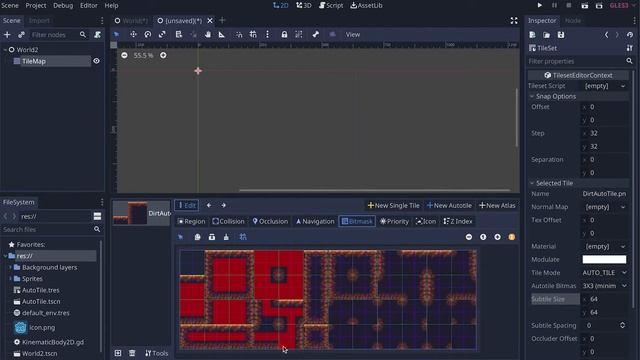Image resolution: width=640 pixels, height=360 pixels.
Task: Open the Modulate color swatch
Action: [604, 260]
